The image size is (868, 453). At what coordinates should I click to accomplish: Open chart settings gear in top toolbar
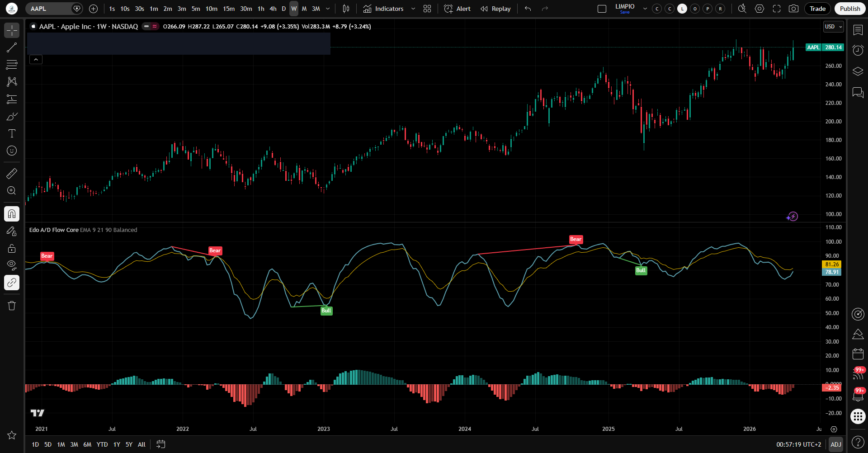pyautogui.click(x=759, y=9)
